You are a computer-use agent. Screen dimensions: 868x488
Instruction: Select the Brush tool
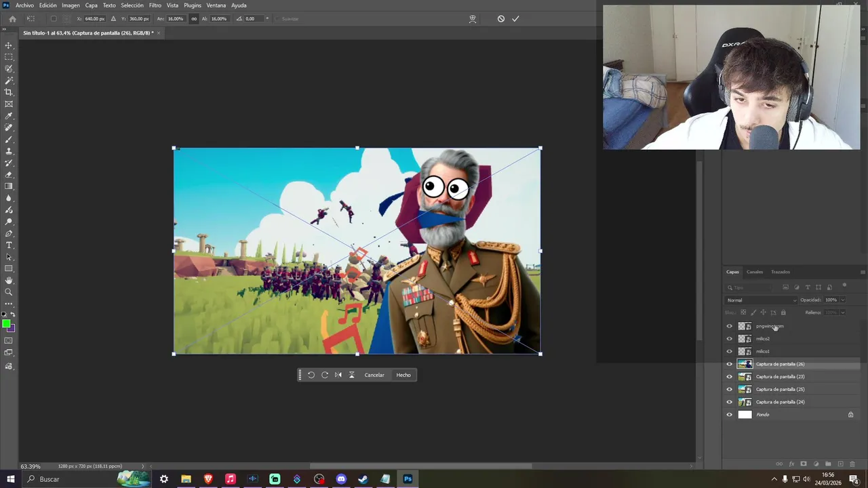pyautogui.click(x=9, y=140)
